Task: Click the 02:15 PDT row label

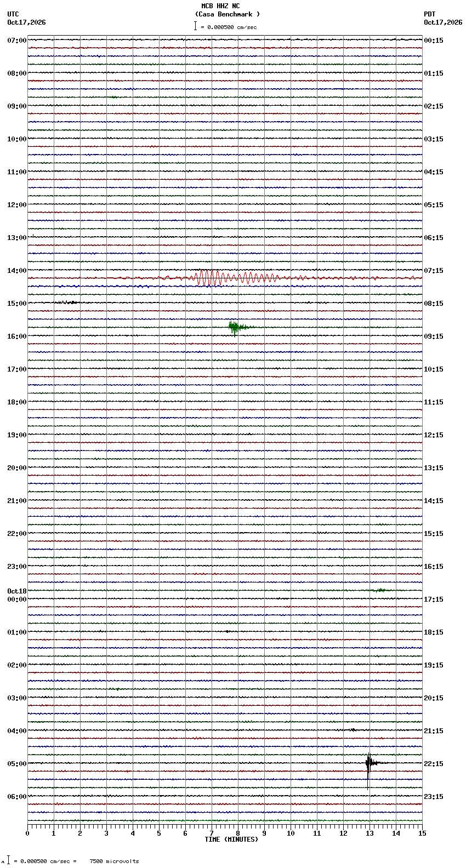Action: point(434,106)
